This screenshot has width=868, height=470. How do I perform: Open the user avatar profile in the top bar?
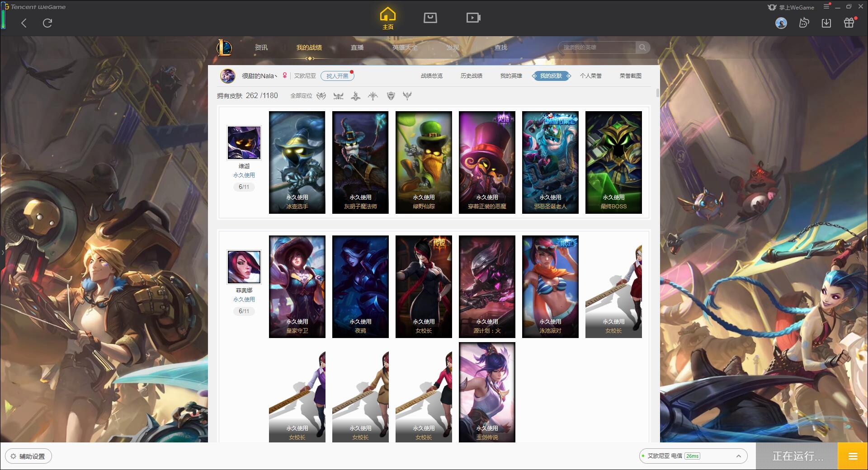pyautogui.click(x=781, y=23)
